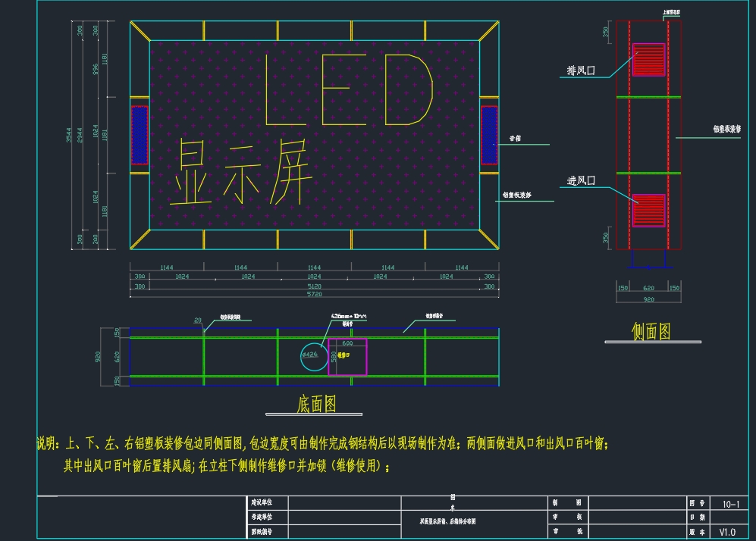Image resolution: width=756 pixels, height=541 pixels.
Task: Select the "5120" width dimension
Action: tap(315, 286)
